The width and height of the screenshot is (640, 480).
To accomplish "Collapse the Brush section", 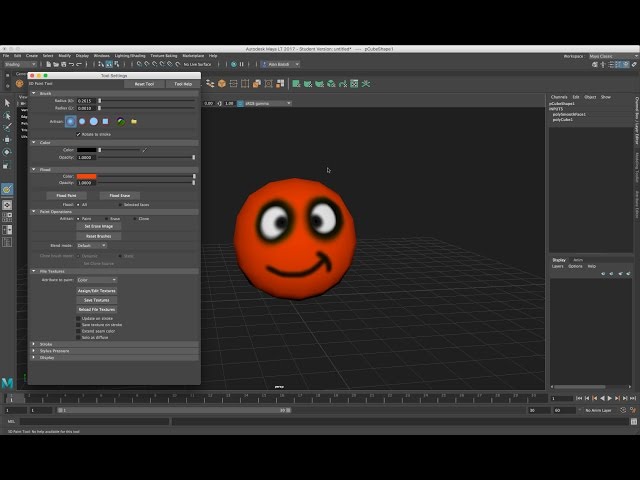I will tap(34, 93).
